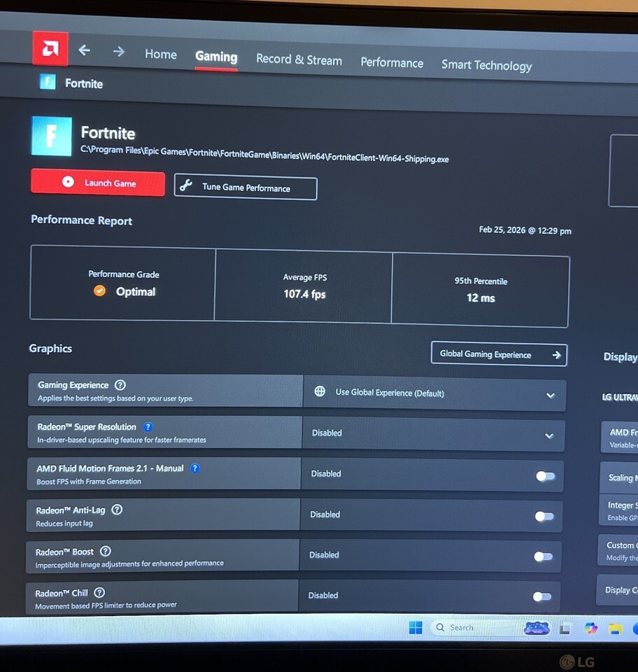The height and width of the screenshot is (672, 638).
Task: Open AMD Fluid Motion Frames info icon
Action: [195, 468]
